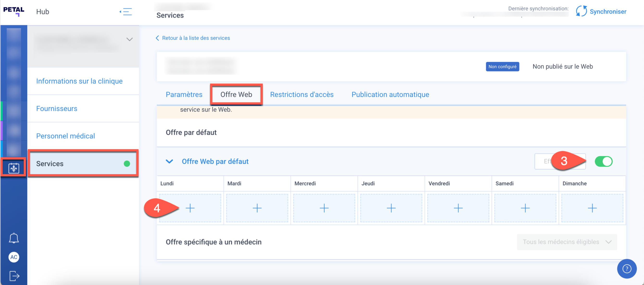Open the Tous les médecins éligibles dropdown
The width and height of the screenshot is (644, 285).
pos(567,242)
